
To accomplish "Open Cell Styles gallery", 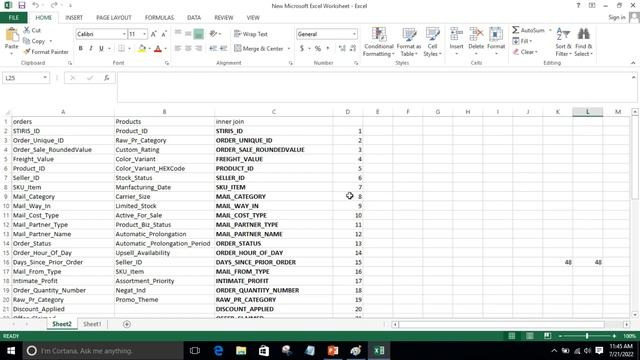I will point(432,42).
